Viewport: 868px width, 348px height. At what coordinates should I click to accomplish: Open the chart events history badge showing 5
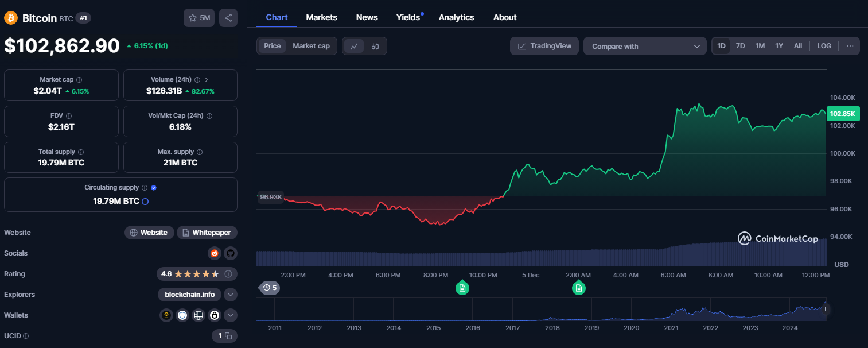click(x=270, y=288)
